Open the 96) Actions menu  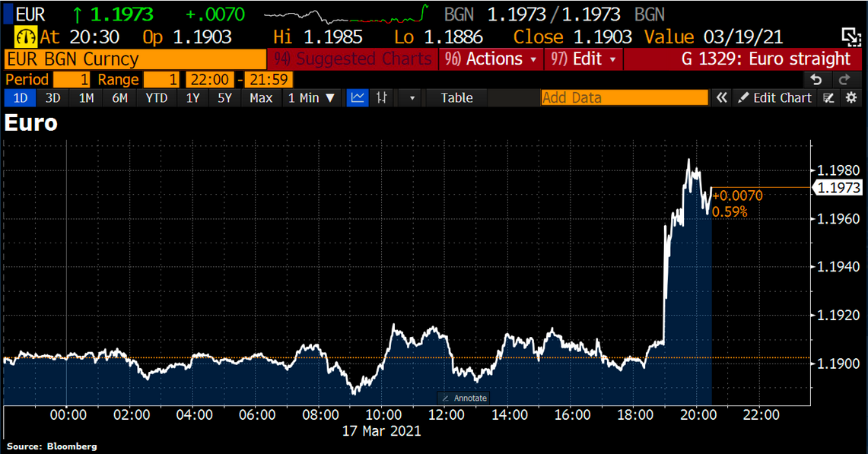[x=491, y=59]
